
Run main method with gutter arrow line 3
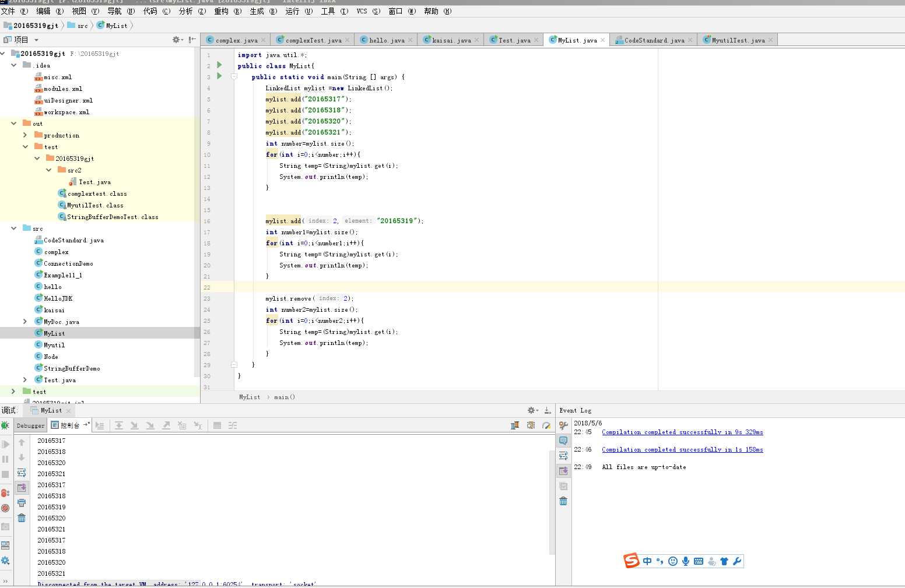pyautogui.click(x=219, y=76)
